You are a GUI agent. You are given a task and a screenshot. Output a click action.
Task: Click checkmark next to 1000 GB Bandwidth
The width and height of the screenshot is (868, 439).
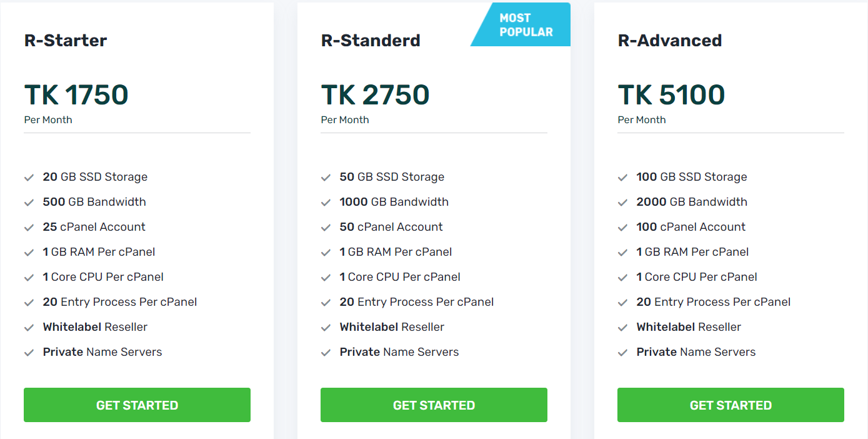tap(326, 203)
